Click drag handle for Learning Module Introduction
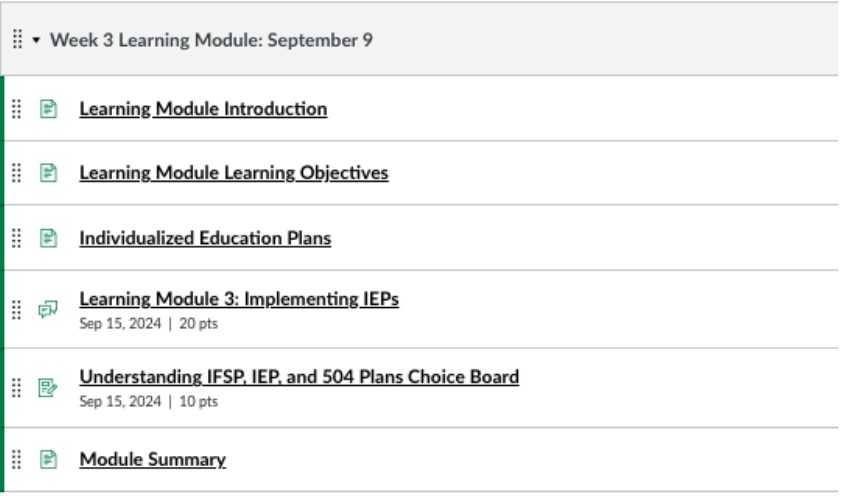The image size is (841, 496). pyautogui.click(x=17, y=109)
